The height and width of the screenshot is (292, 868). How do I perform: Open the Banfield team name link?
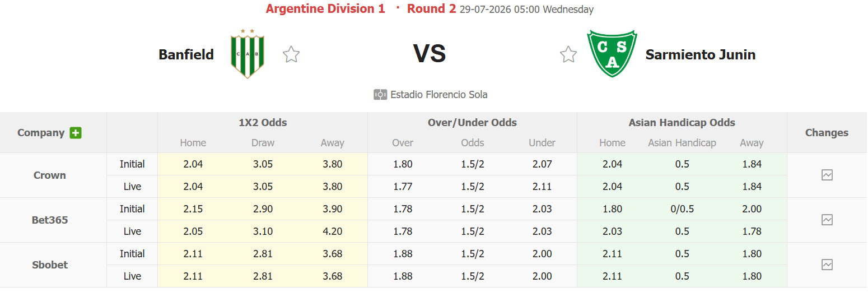point(186,54)
